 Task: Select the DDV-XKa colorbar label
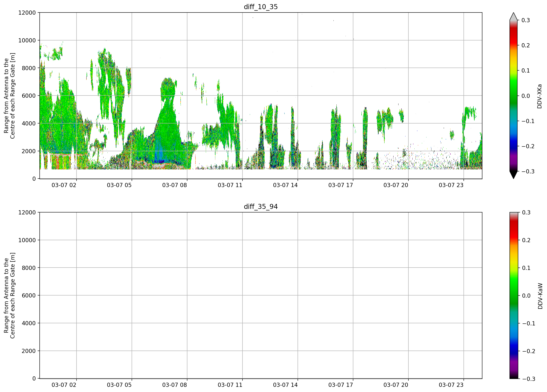click(x=539, y=96)
